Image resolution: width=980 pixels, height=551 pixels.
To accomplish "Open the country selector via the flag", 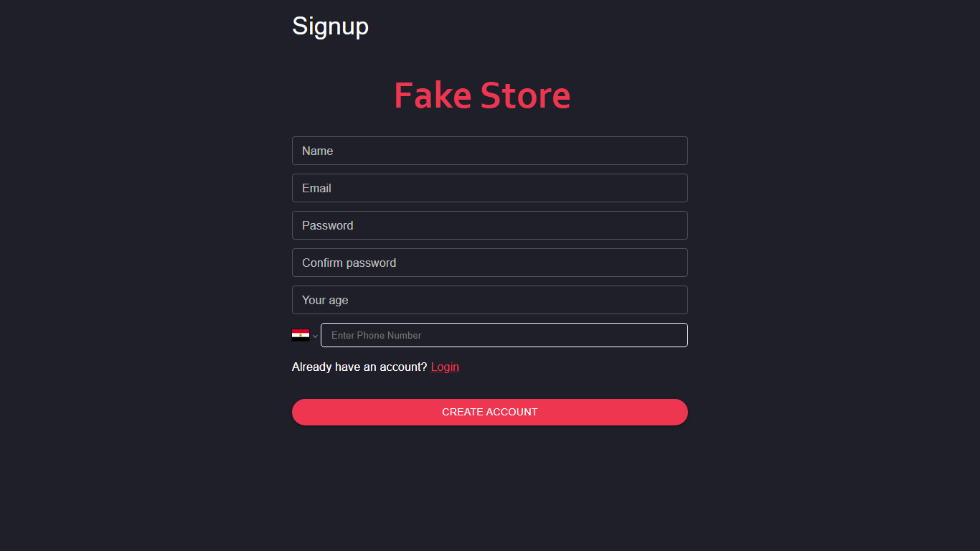I will pos(301,335).
